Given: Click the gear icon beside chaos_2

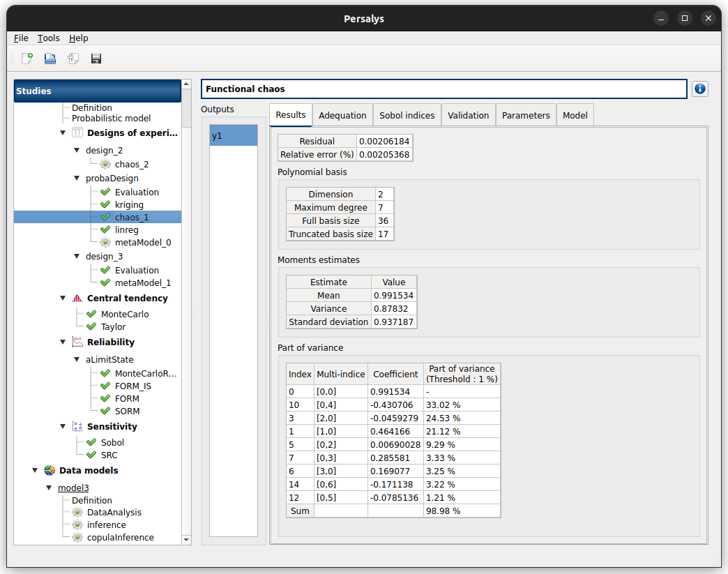Looking at the screenshot, I should click(105, 165).
